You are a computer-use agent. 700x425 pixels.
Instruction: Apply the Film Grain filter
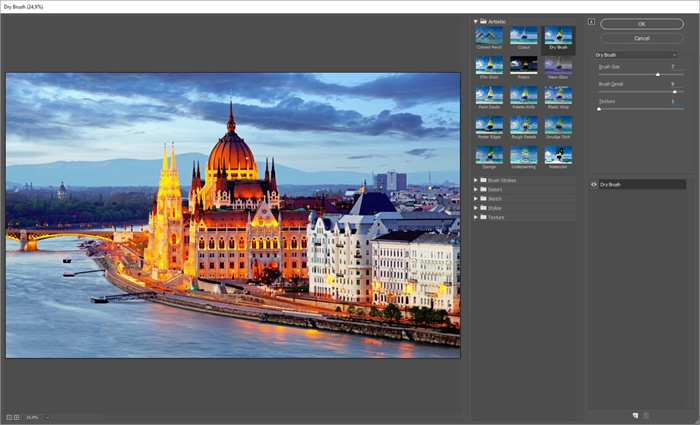point(489,65)
